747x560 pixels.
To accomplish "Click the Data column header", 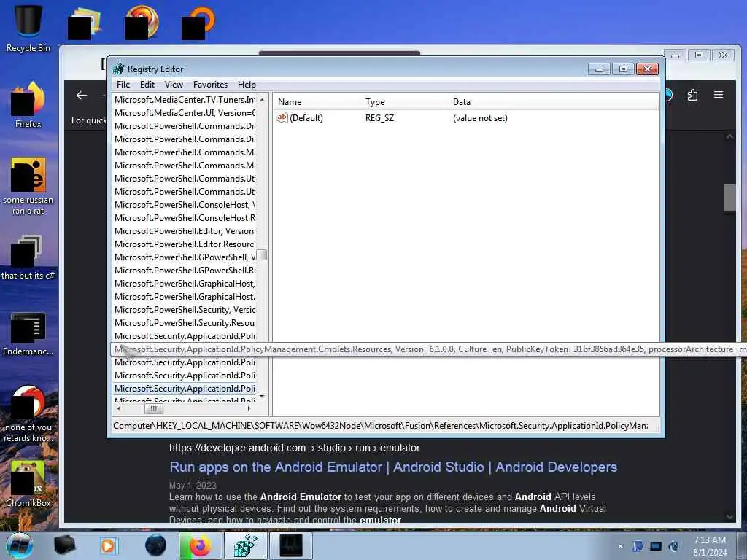I will (x=462, y=102).
